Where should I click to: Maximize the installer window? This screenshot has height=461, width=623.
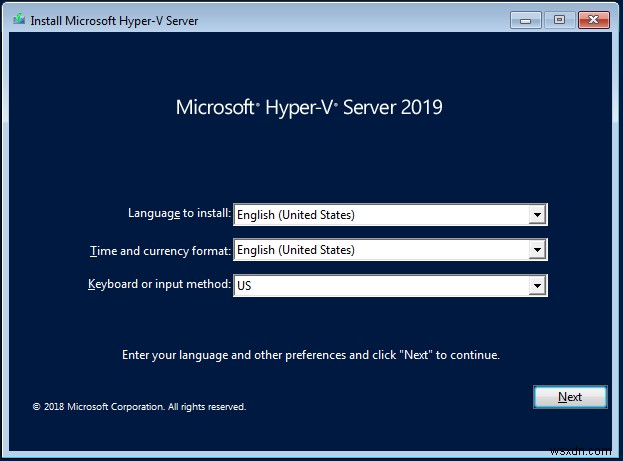pyautogui.click(x=559, y=19)
